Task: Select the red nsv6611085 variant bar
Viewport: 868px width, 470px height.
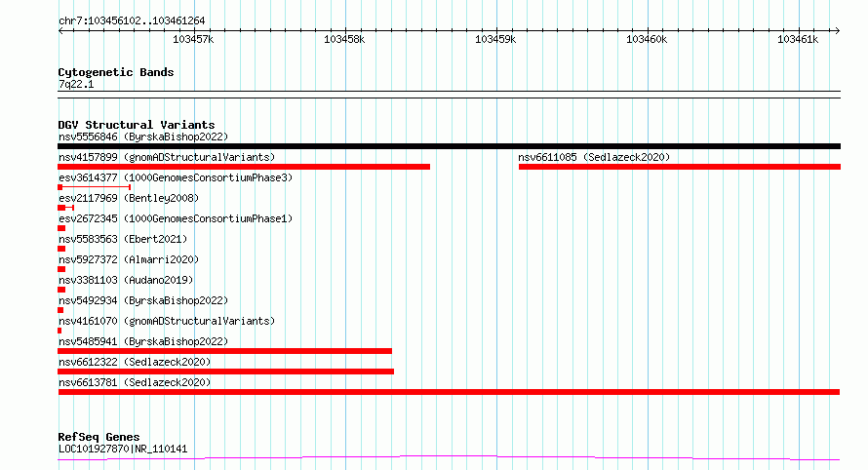Action: point(680,167)
